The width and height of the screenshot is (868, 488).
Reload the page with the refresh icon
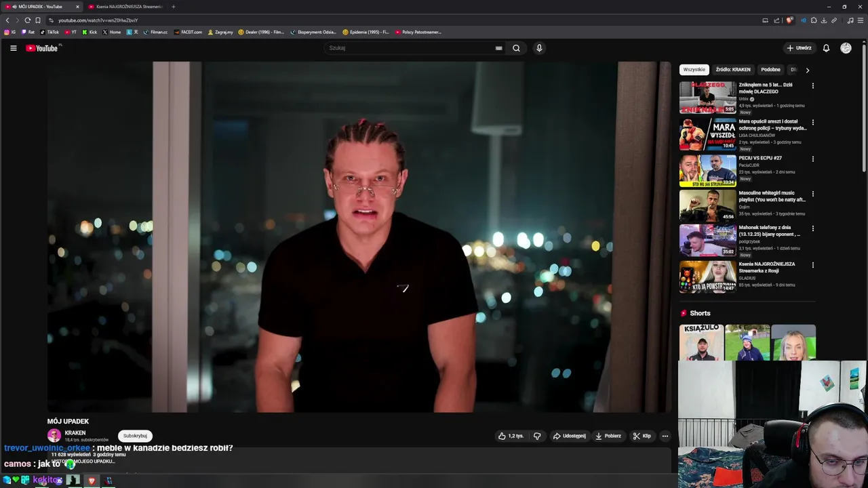tap(27, 20)
